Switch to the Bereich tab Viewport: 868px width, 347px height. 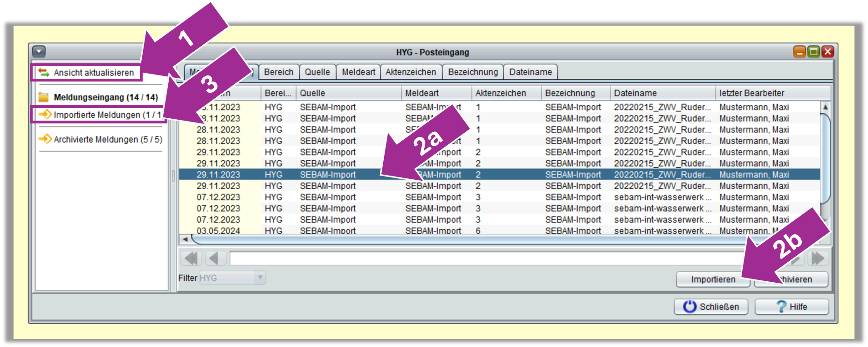pyautogui.click(x=278, y=72)
